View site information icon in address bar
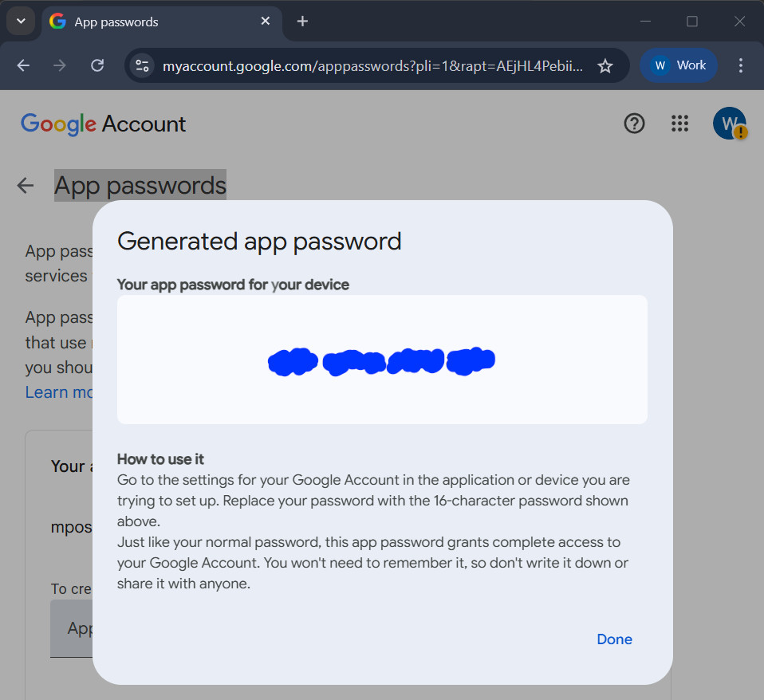This screenshot has width=764, height=700. coord(142,65)
